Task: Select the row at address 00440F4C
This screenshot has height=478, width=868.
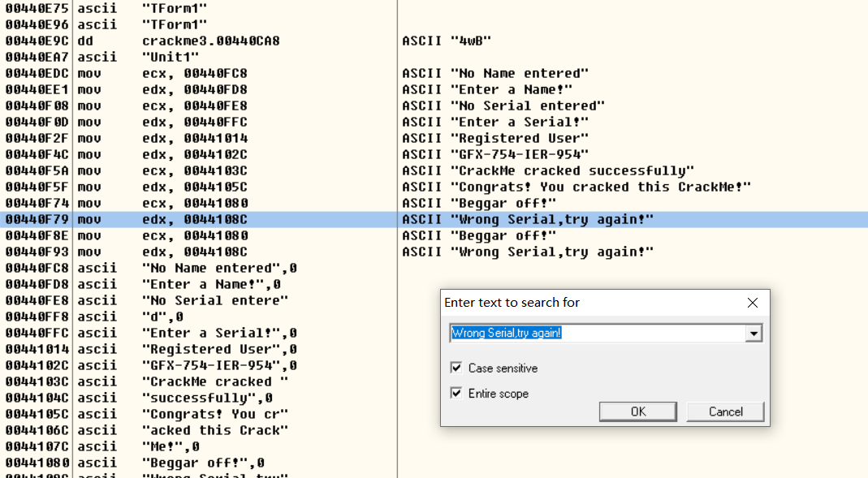Action: click(195, 154)
